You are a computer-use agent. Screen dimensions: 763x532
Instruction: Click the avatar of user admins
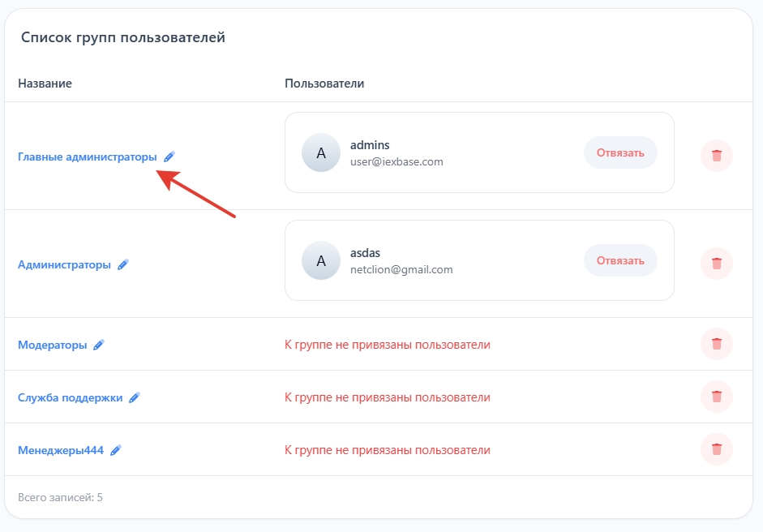click(321, 152)
